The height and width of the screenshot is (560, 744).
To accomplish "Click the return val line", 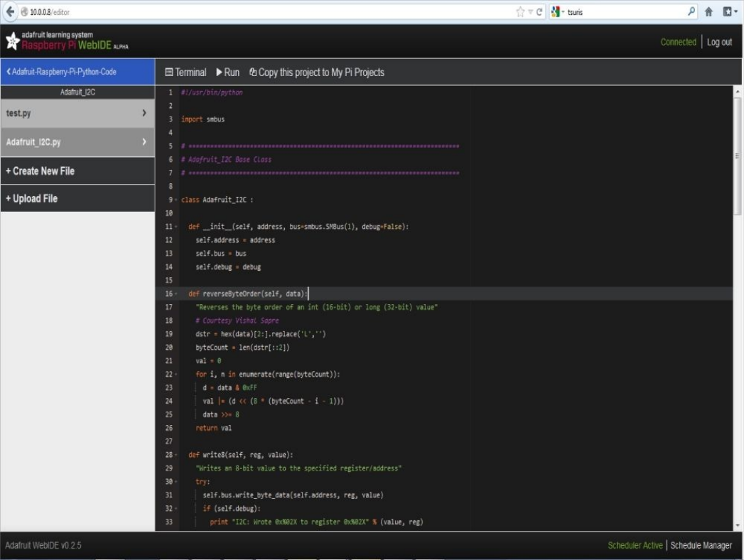I will (x=213, y=428).
